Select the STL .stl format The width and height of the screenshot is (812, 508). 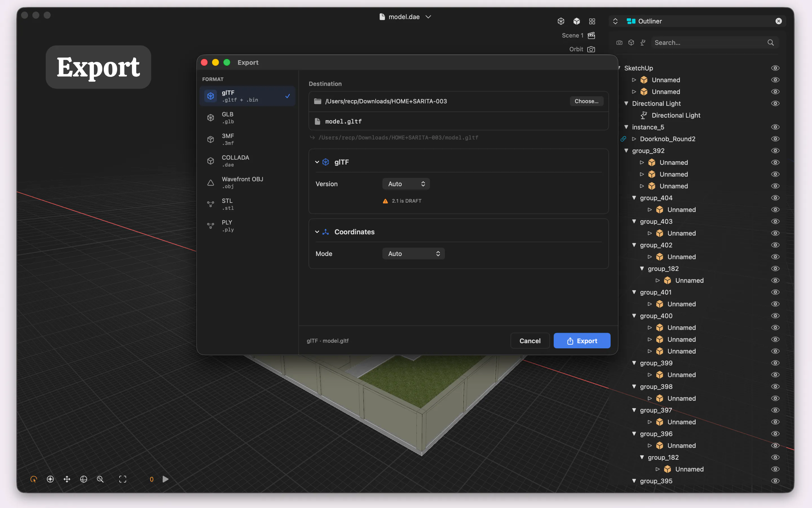pyautogui.click(x=247, y=204)
